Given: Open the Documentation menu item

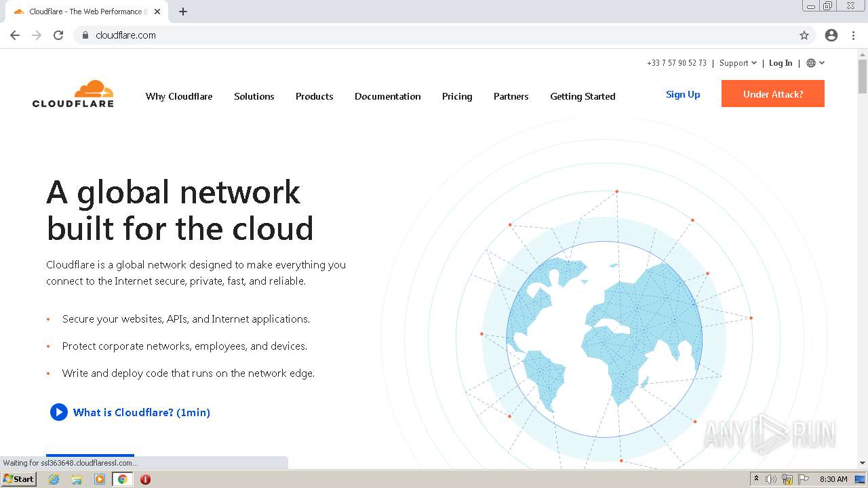Looking at the screenshot, I should pyautogui.click(x=388, y=96).
